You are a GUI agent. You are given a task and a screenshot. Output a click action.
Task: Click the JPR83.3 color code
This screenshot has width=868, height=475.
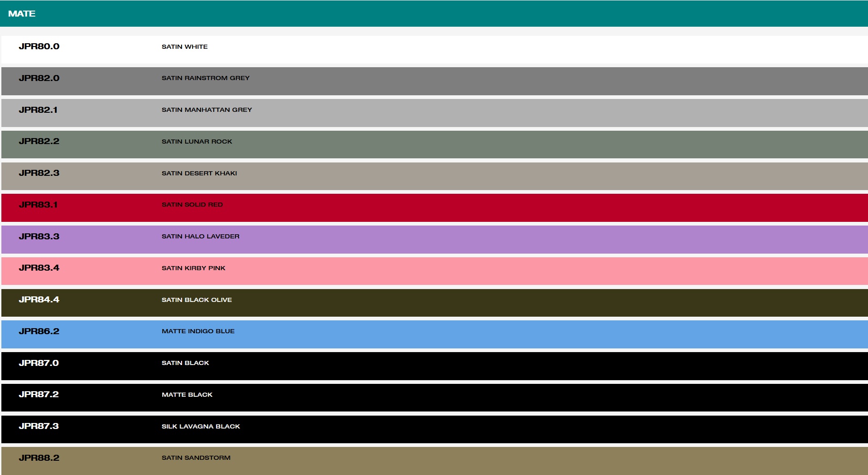click(39, 237)
